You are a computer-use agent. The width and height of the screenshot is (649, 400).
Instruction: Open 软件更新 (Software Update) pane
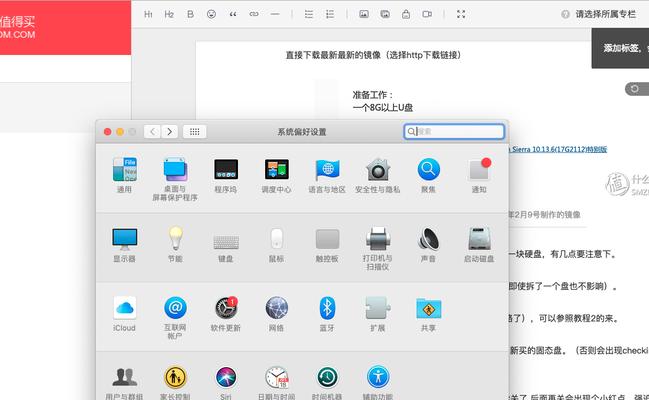click(226, 313)
